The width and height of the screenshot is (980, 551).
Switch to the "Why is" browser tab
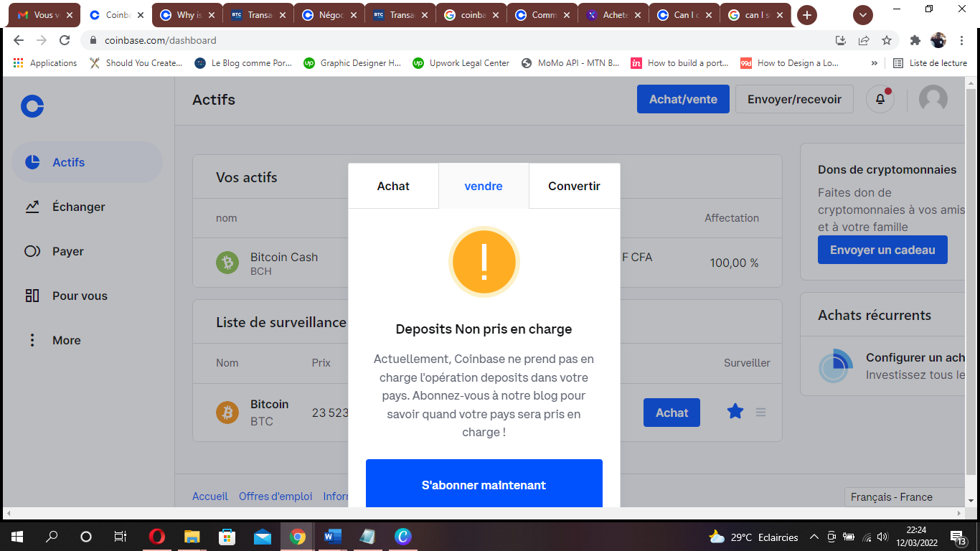point(188,15)
